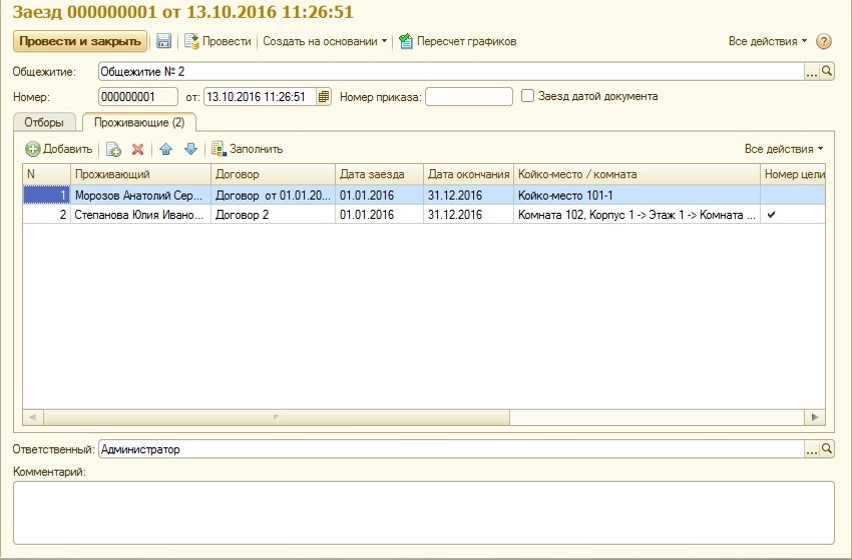Viewport: 852px width, 560px height.
Task: Select Степанова Юлия Ивано... cell
Action: click(x=141, y=215)
